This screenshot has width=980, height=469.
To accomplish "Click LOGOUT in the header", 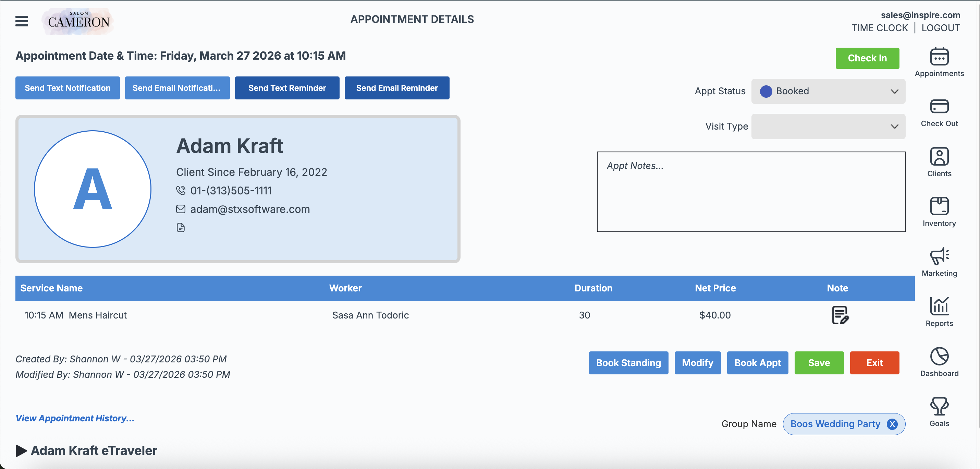I will click(941, 28).
